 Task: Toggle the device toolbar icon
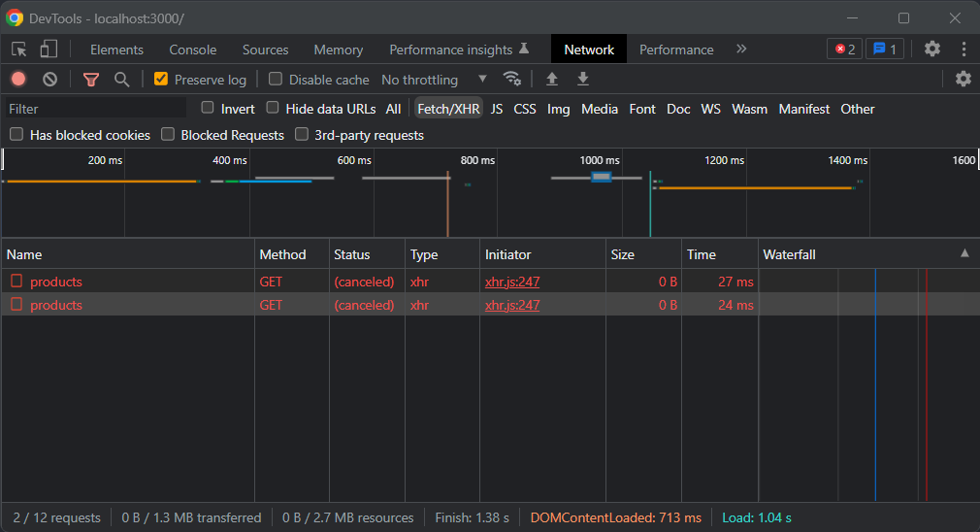[x=49, y=50]
